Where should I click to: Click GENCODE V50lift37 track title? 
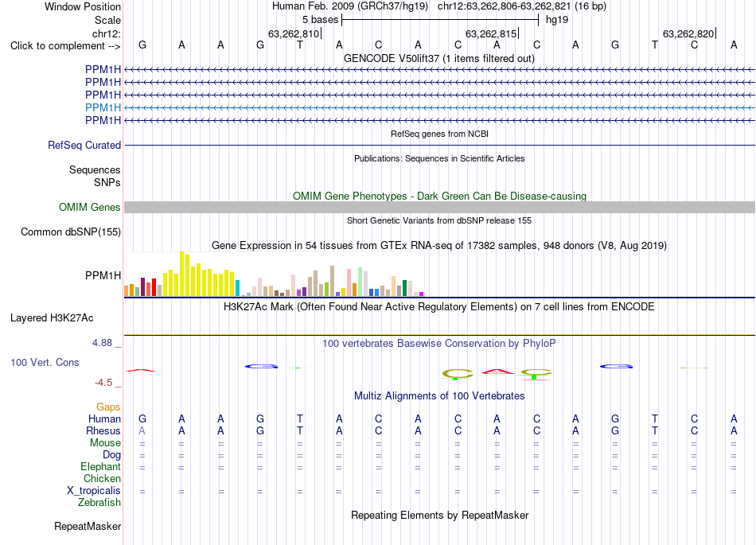point(439,58)
